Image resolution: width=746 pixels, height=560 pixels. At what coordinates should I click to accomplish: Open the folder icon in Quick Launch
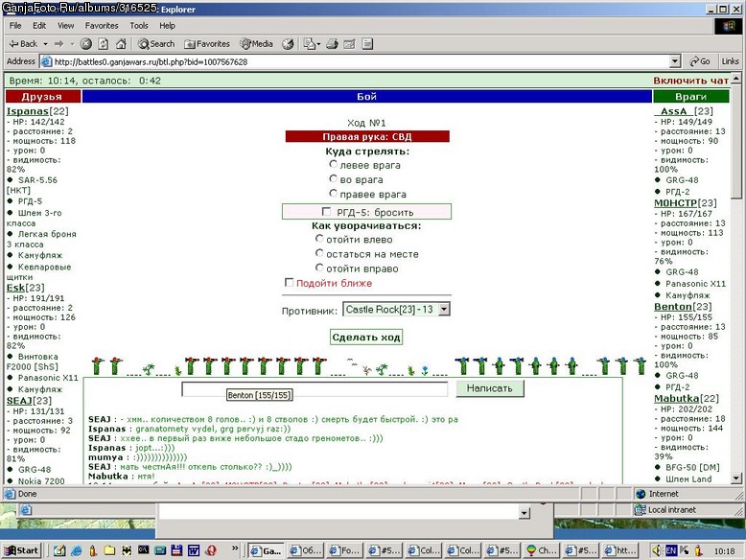(x=110, y=550)
